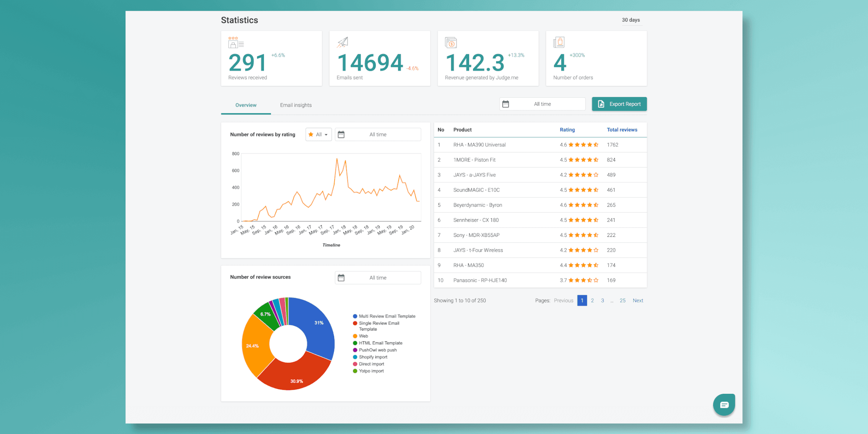The height and width of the screenshot is (434, 868).
Task: Click calendar icon in review sources panel
Action: pos(341,278)
